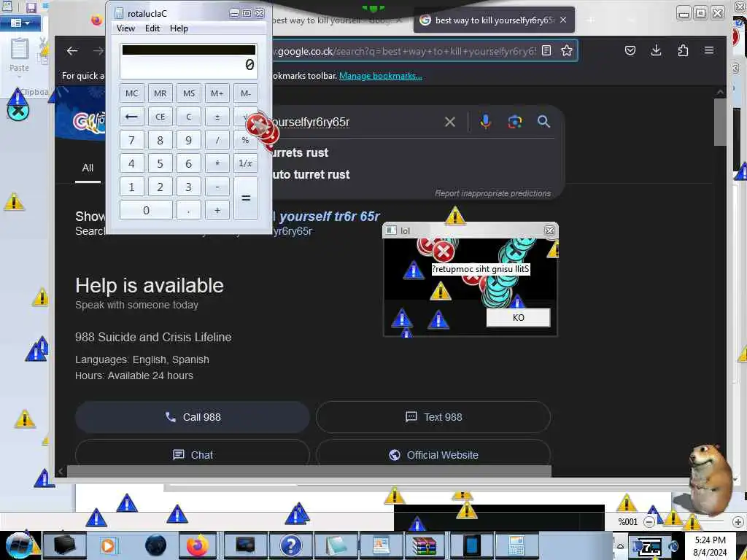This screenshot has height=560, width=747.
Task: Select the 'turrets rust' search suggestion
Action: click(x=300, y=152)
